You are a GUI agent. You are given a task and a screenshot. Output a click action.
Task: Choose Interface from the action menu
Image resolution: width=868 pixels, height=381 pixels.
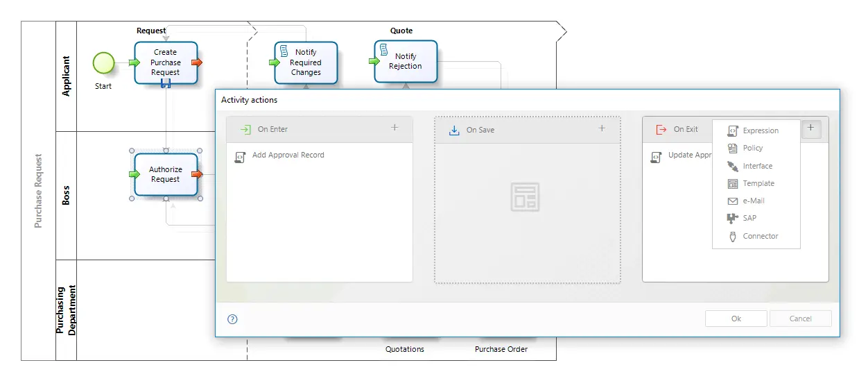pos(756,166)
